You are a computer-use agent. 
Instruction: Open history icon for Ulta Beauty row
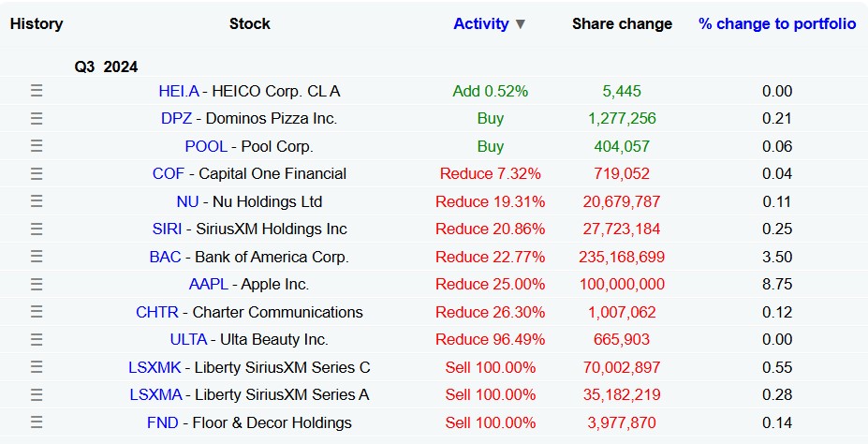37,339
